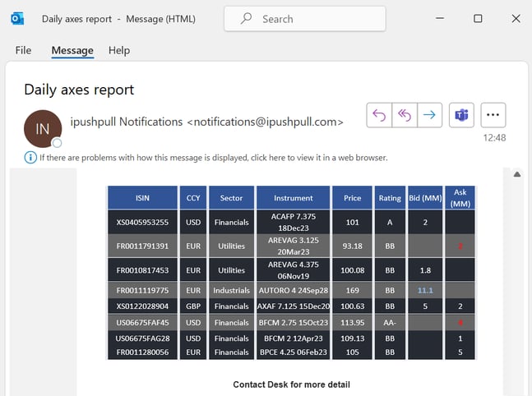This screenshot has height=396, width=532.
Task: Click sender presence status indicator
Action: click(57, 143)
